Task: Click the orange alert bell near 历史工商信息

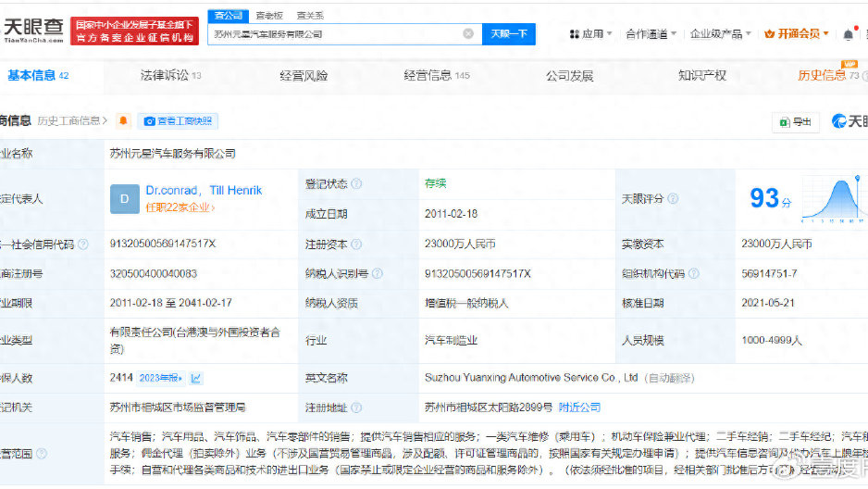Action: [x=123, y=120]
